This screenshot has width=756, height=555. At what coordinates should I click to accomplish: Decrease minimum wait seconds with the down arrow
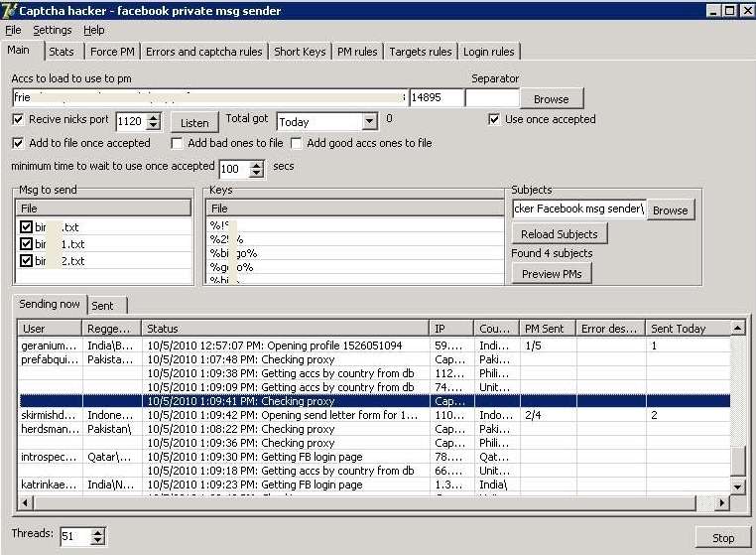(x=257, y=173)
